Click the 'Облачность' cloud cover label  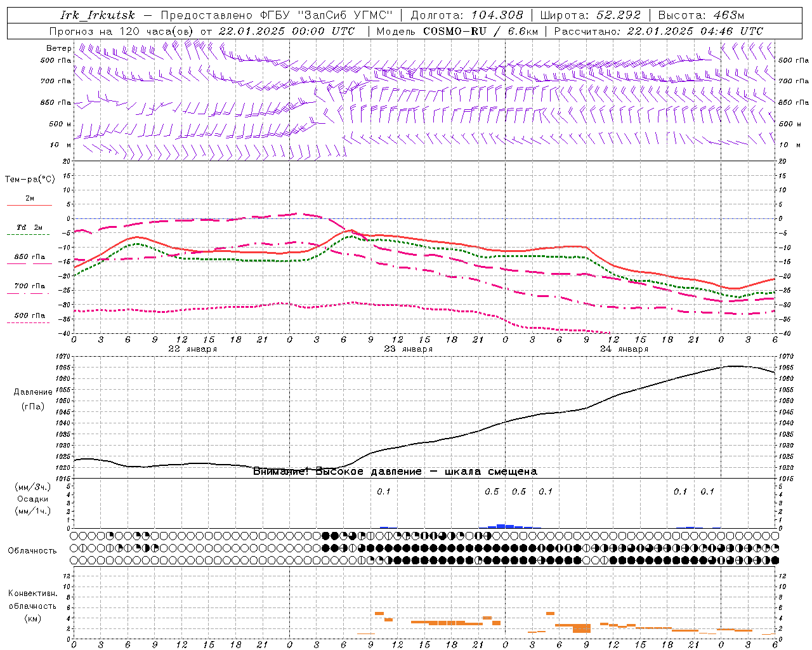[x=32, y=550]
